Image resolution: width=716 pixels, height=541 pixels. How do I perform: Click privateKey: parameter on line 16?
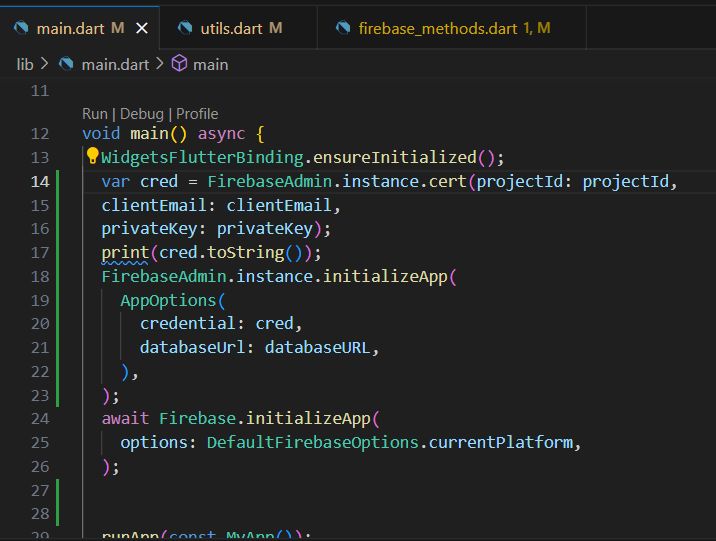coord(153,229)
